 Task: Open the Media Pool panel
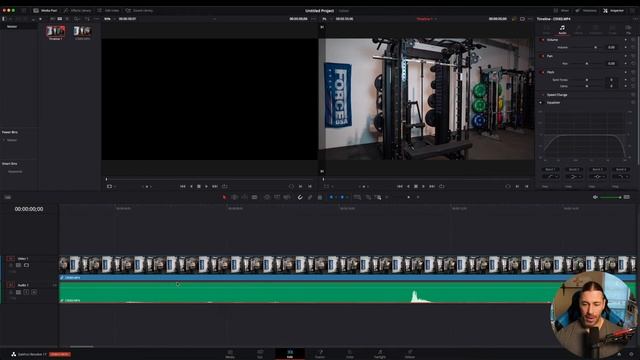[45, 11]
